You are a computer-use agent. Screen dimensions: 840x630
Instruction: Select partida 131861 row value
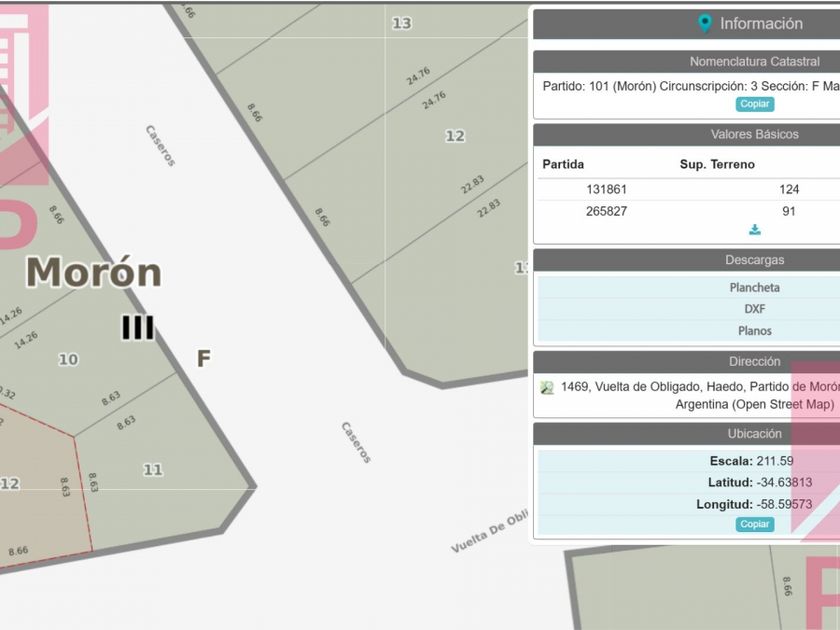click(606, 189)
